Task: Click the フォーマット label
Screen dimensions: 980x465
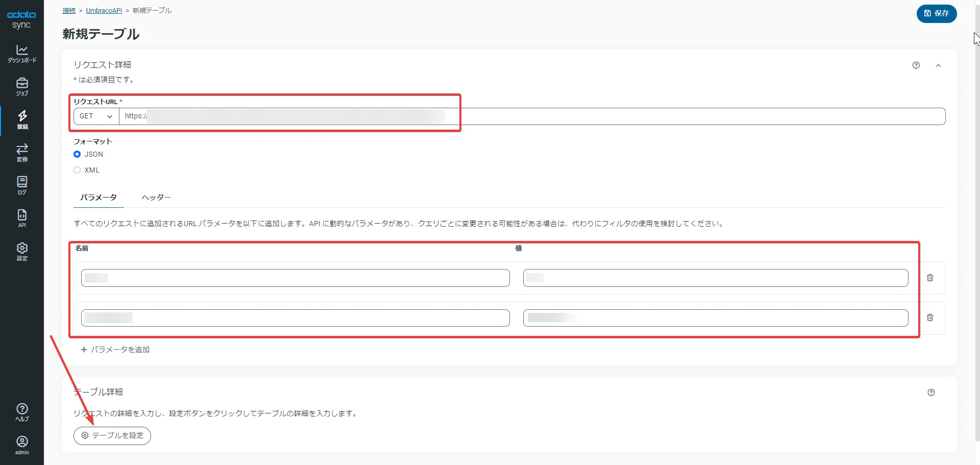Action: tap(93, 141)
